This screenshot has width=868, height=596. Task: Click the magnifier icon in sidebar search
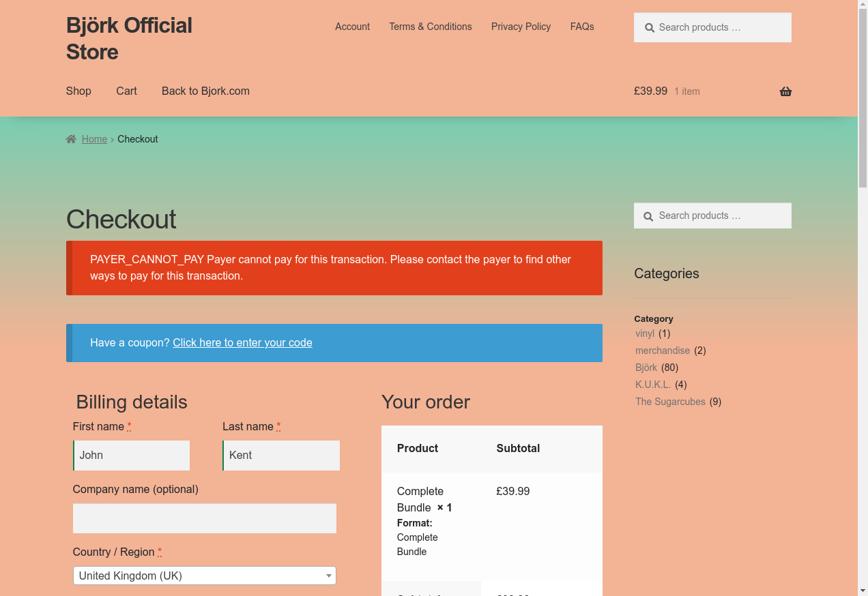[648, 216]
